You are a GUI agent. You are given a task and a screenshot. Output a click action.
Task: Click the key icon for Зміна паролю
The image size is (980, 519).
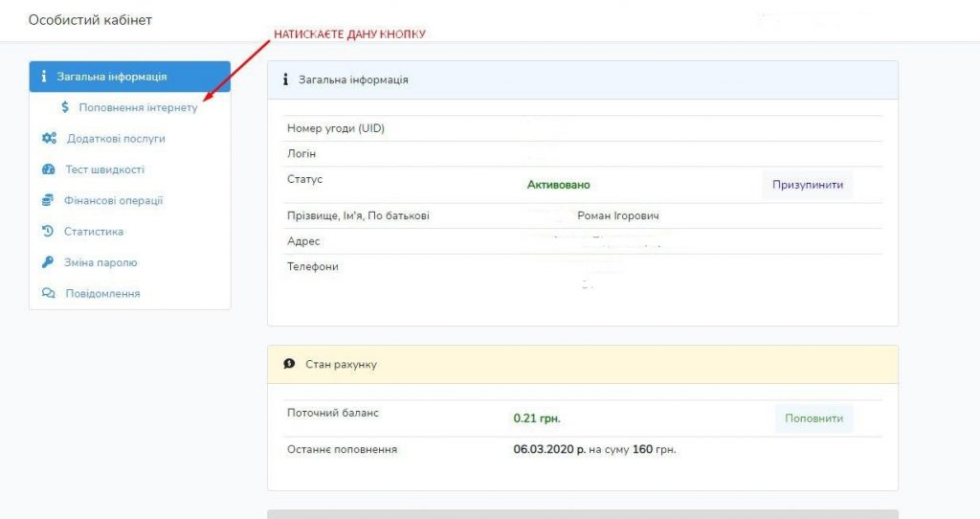coord(48,262)
